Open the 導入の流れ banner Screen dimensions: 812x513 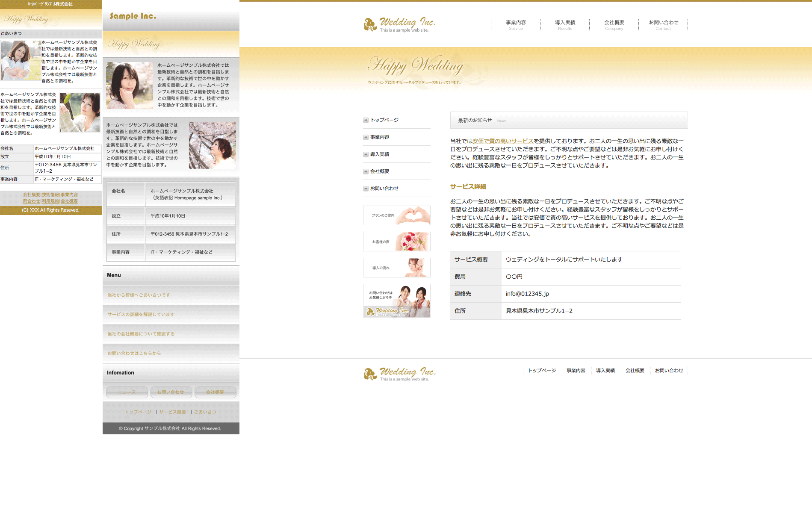tap(396, 268)
